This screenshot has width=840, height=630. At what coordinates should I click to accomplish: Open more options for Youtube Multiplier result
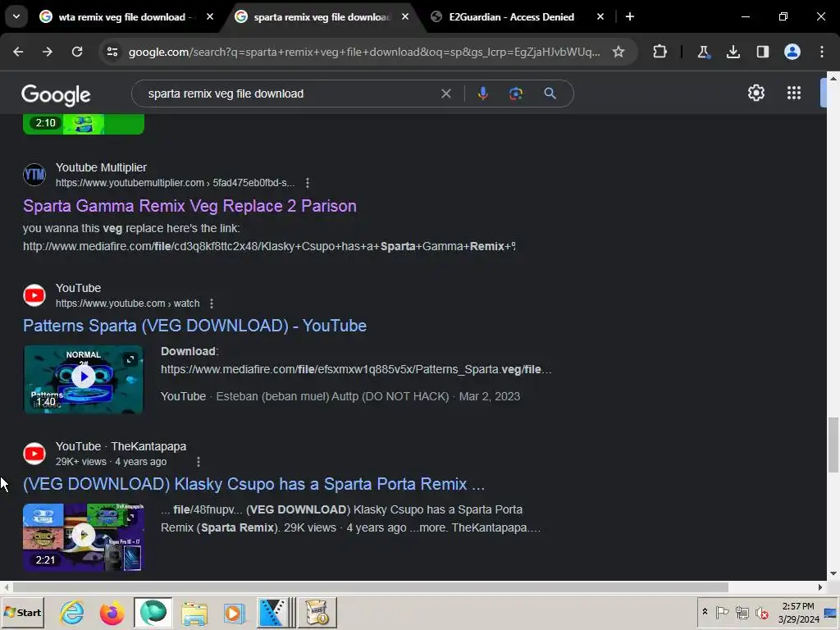click(307, 183)
